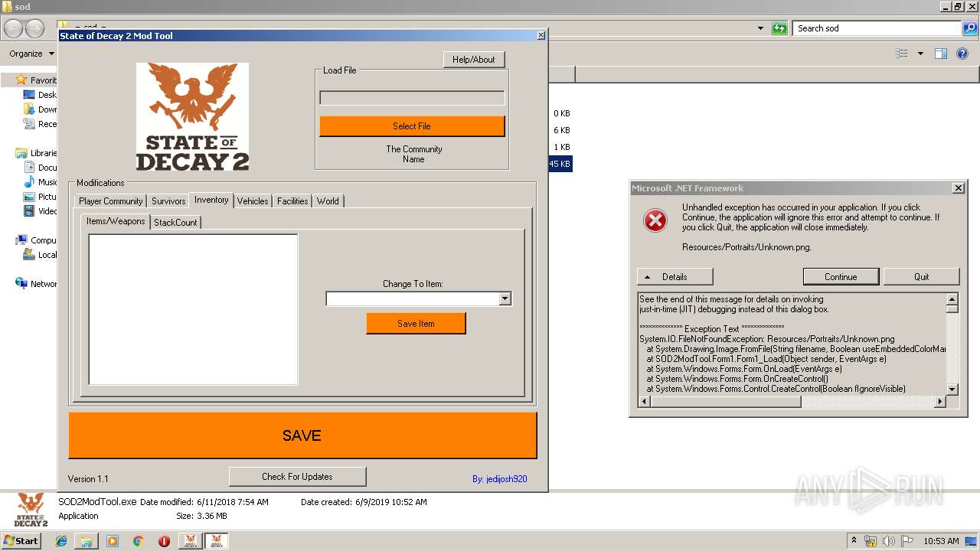This screenshot has width=980, height=551.
Task: Click the Network icon in sidebar
Action: [x=21, y=283]
